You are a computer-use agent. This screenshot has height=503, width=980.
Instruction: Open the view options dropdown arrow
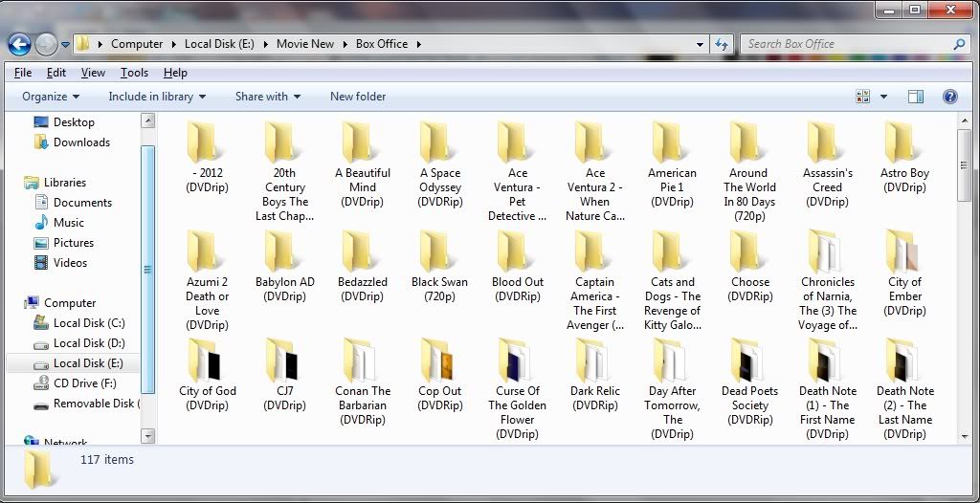883,97
